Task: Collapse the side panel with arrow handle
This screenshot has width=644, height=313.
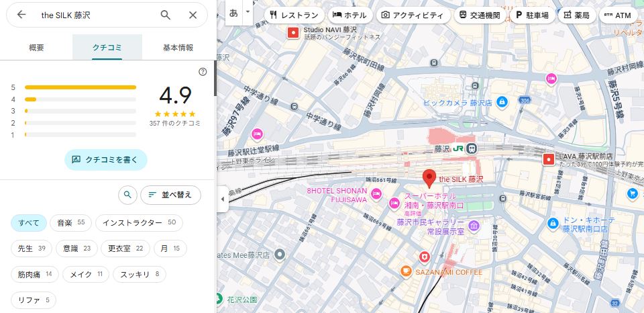Action: (223, 198)
